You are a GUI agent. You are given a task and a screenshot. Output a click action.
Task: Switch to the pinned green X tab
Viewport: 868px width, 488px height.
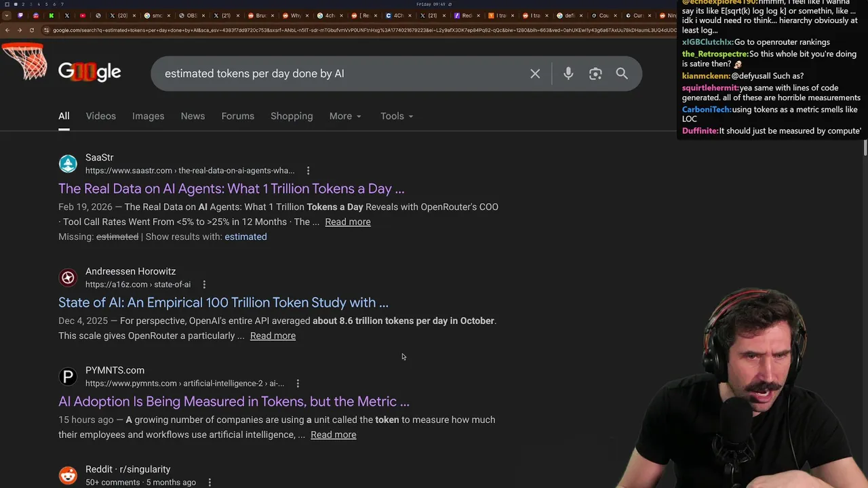52,16
